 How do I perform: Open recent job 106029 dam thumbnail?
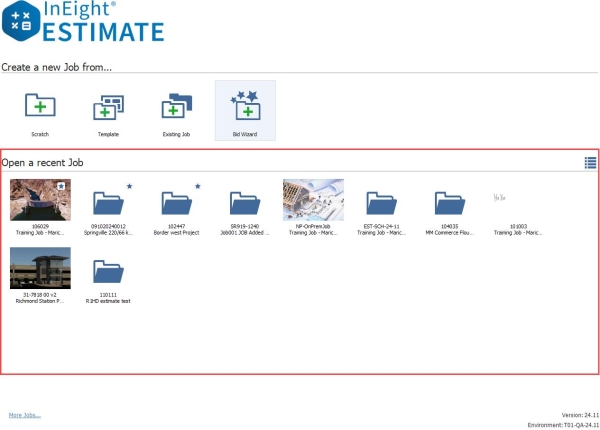[40, 200]
